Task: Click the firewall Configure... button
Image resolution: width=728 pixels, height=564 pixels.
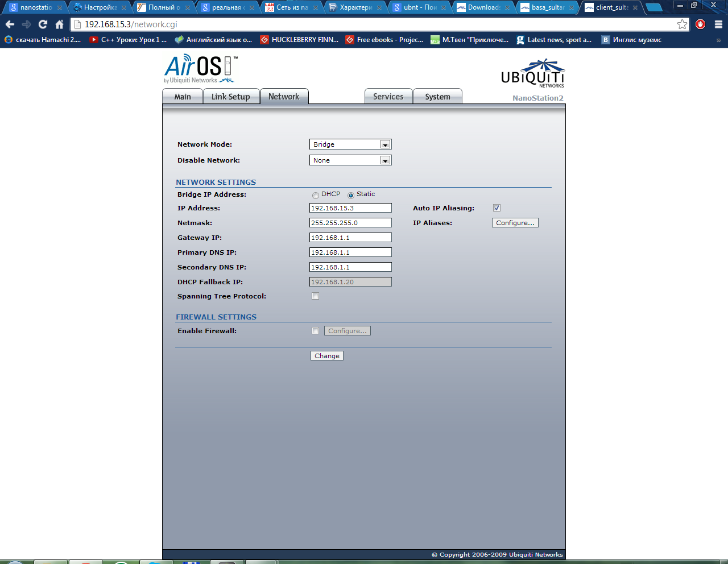Action: (348, 331)
